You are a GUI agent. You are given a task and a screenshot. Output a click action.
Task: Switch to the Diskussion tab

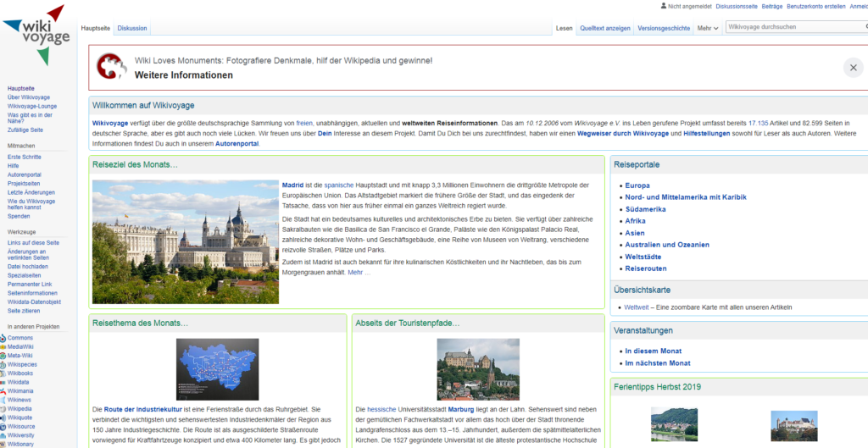click(x=132, y=28)
